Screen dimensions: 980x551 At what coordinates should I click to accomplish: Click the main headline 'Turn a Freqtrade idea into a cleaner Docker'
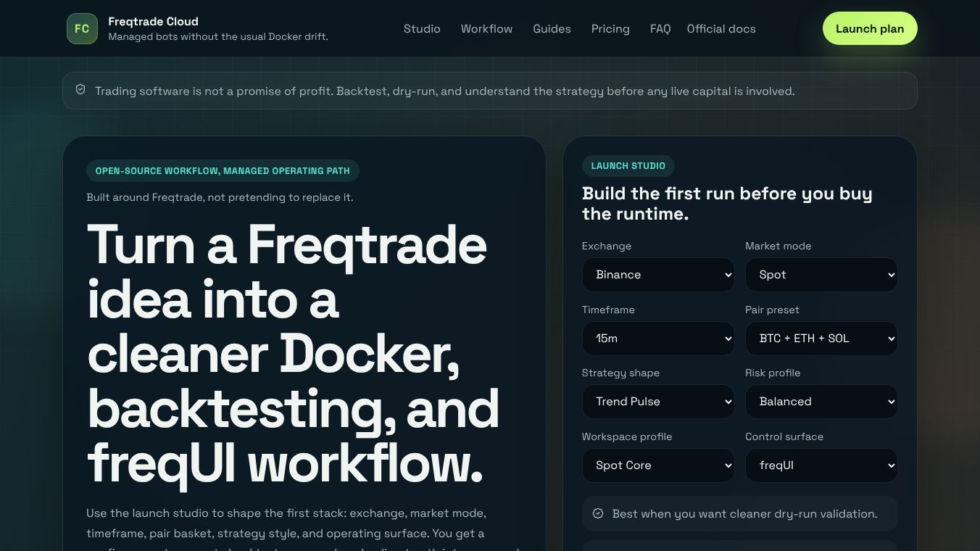click(294, 354)
